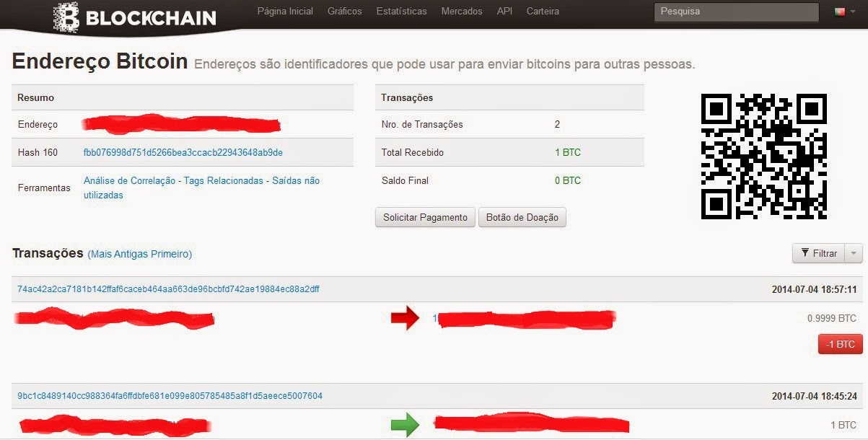Image resolution: width=868 pixels, height=440 pixels.
Task: Click the Filtrar button
Action: (x=819, y=253)
